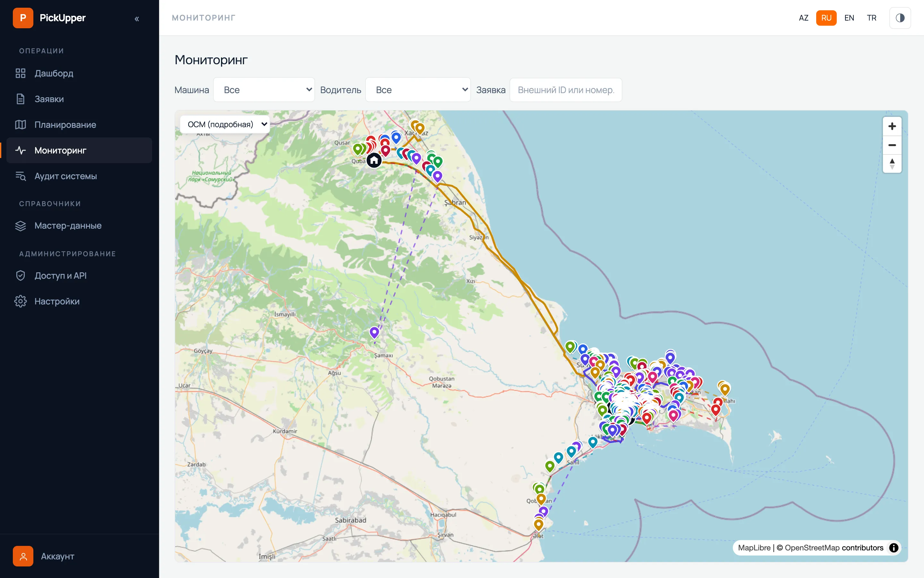
Task: Click the Планирование map icon
Action: coord(21,125)
